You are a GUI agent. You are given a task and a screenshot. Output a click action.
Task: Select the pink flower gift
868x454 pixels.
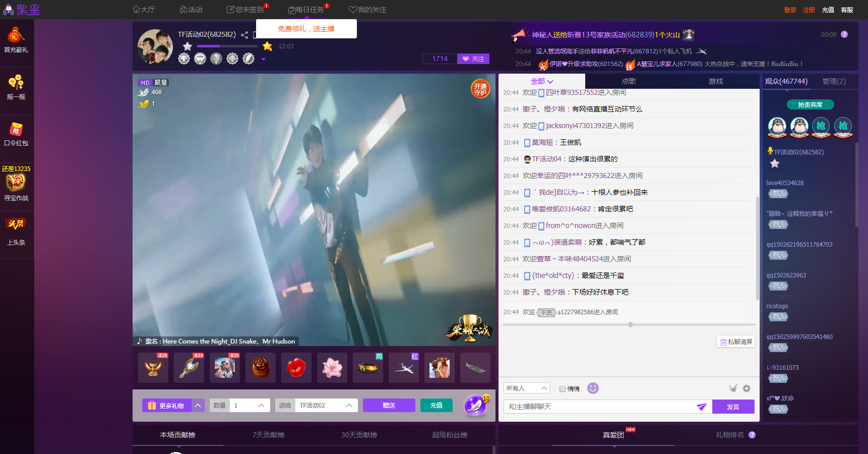pos(332,367)
